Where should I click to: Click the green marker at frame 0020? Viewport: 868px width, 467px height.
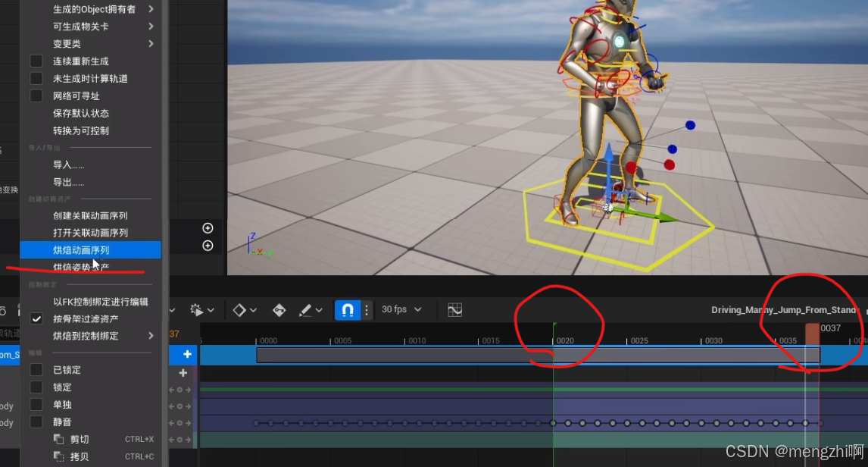pyautogui.click(x=554, y=324)
